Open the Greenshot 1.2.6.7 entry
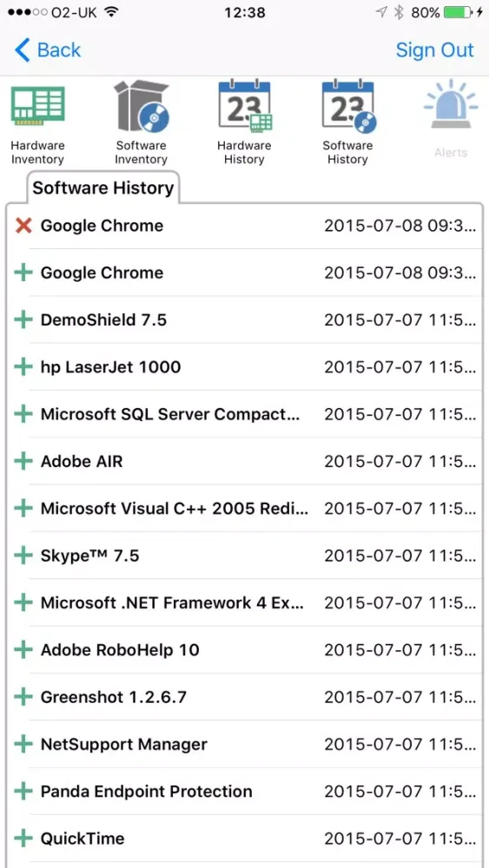Screen dimensions: 489x868 (244, 696)
